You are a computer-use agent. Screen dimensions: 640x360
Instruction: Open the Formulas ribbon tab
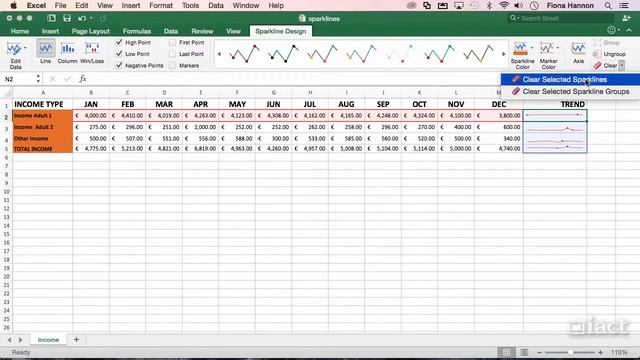[x=137, y=31]
